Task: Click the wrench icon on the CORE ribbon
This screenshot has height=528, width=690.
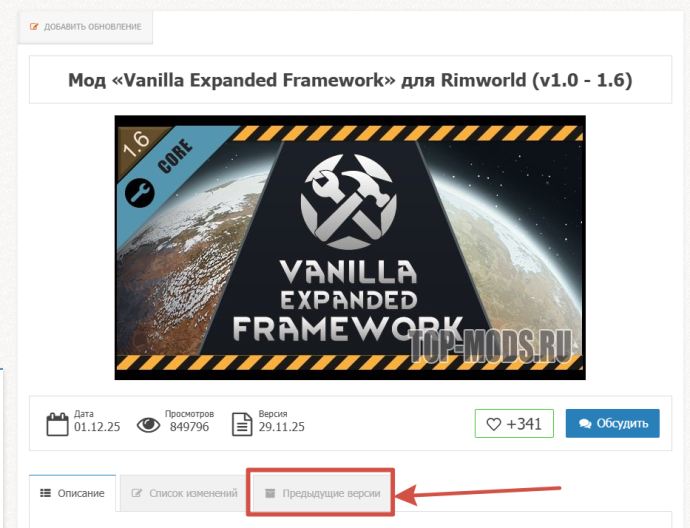Action: point(139,193)
